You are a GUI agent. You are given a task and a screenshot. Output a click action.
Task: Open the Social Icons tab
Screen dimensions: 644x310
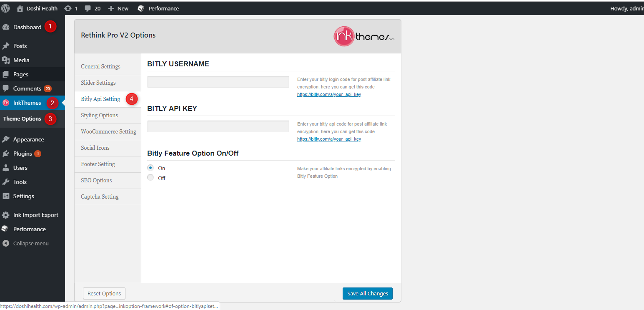[x=108, y=148]
